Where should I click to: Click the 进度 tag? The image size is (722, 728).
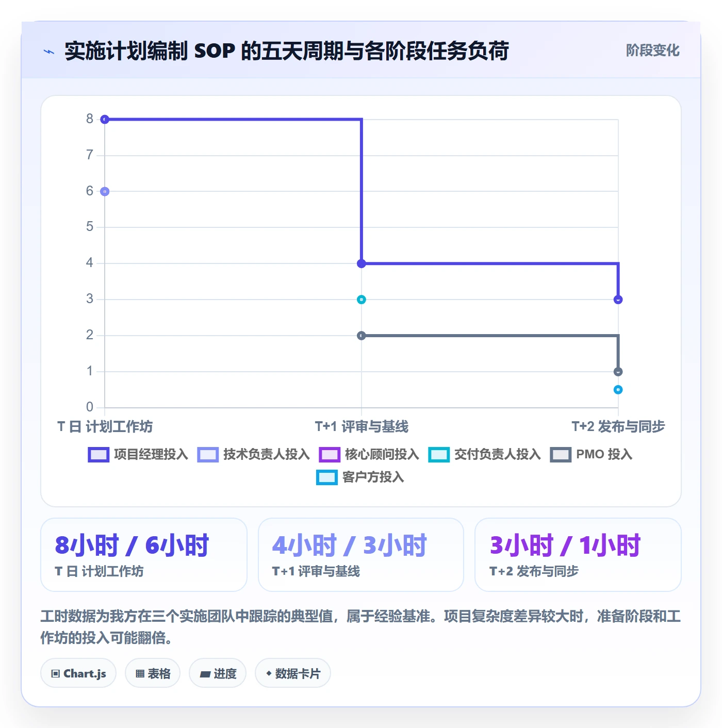coord(218,673)
